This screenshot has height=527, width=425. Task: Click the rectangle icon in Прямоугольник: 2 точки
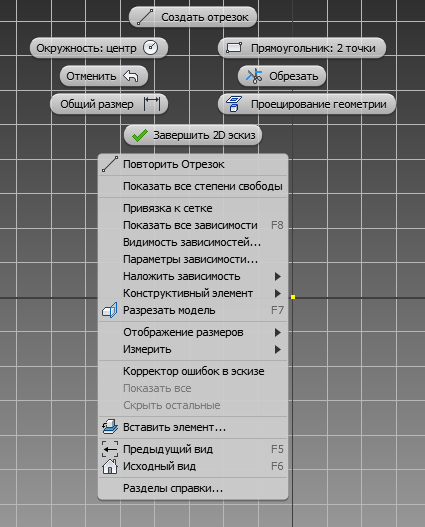click(234, 47)
